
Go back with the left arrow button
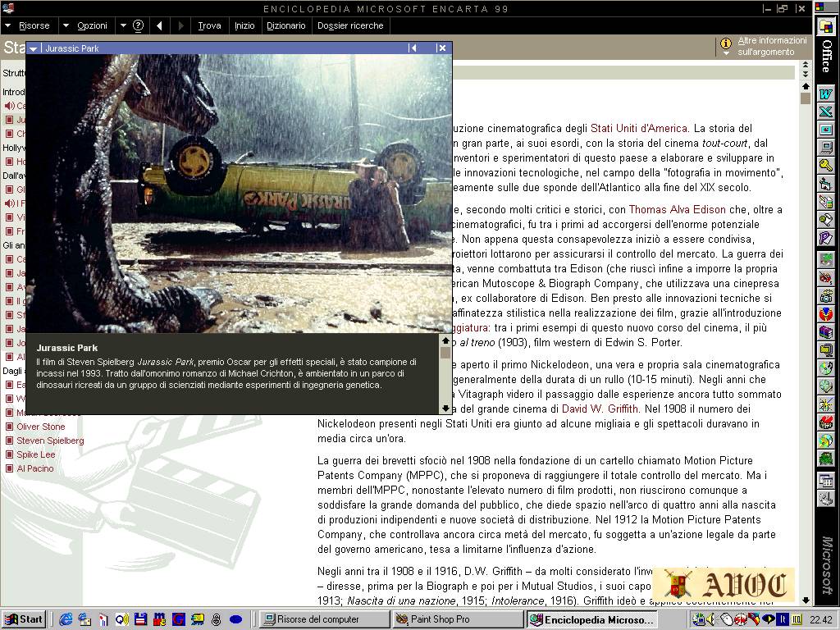159,25
